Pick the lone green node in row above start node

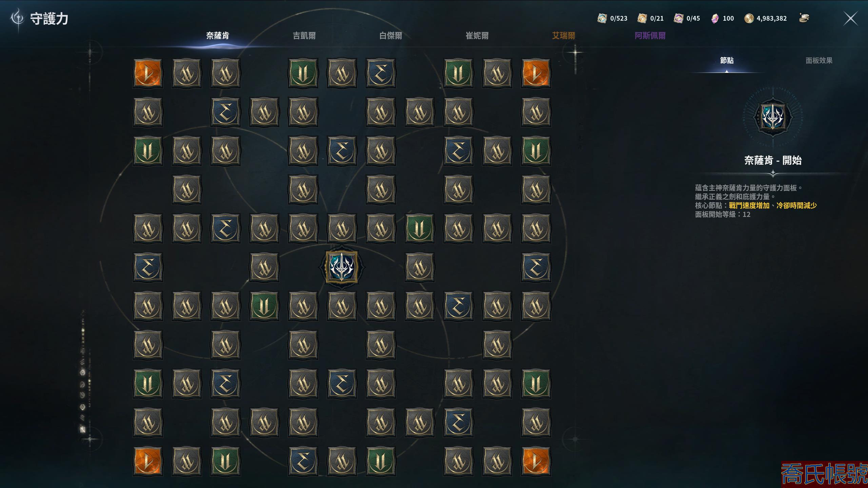pos(419,228)
